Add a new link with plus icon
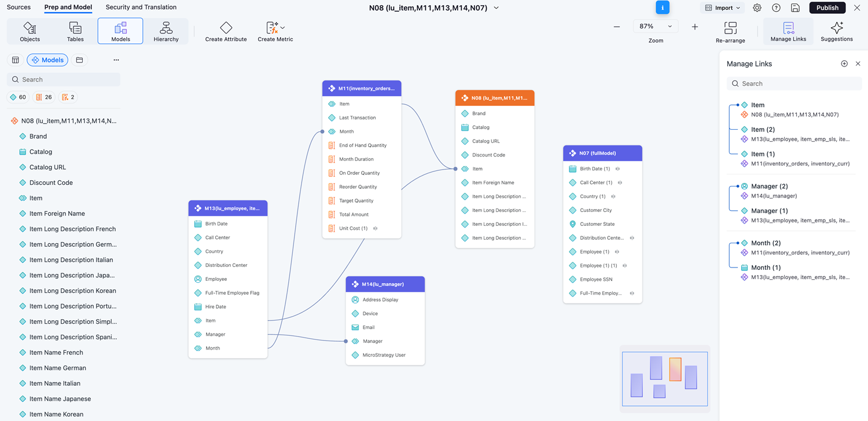 tap(844, 64)
